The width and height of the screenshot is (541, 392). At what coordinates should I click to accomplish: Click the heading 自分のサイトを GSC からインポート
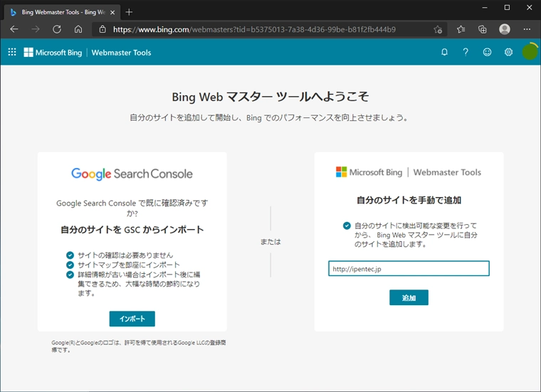click(x=132, y=230)
